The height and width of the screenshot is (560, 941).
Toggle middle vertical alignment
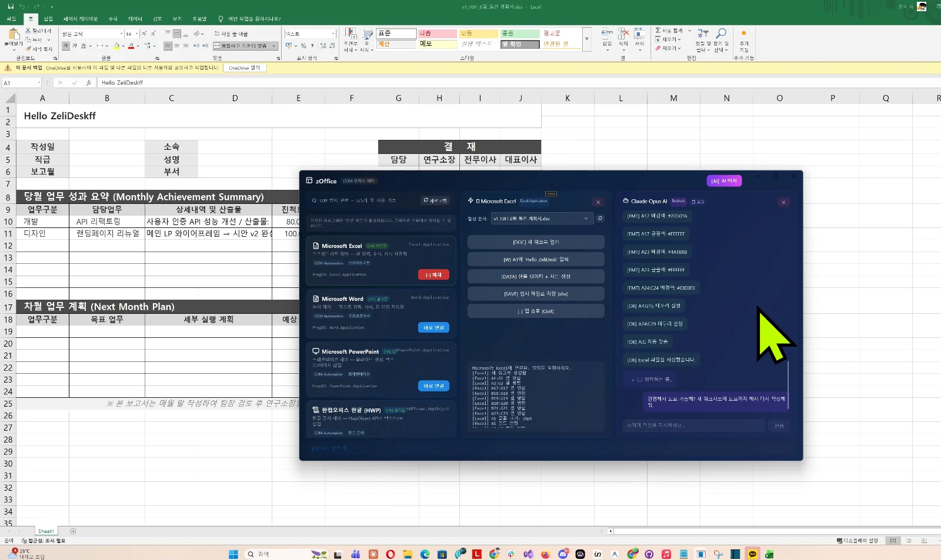click(x=177, y=34)
